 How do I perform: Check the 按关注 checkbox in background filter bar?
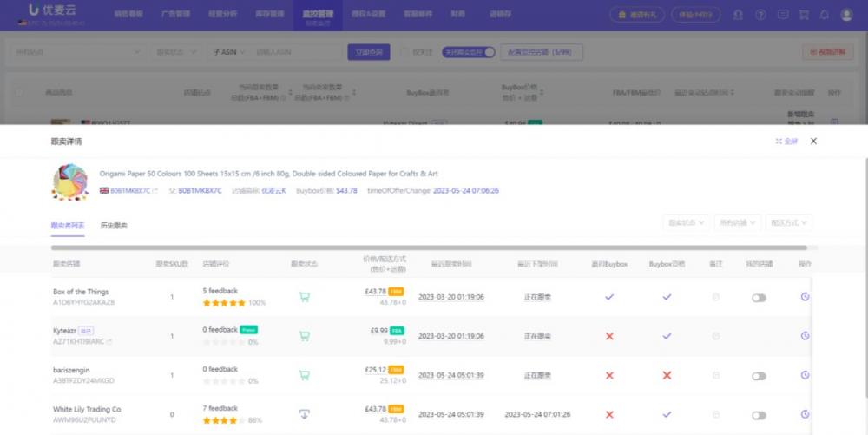tap(404, 52)
